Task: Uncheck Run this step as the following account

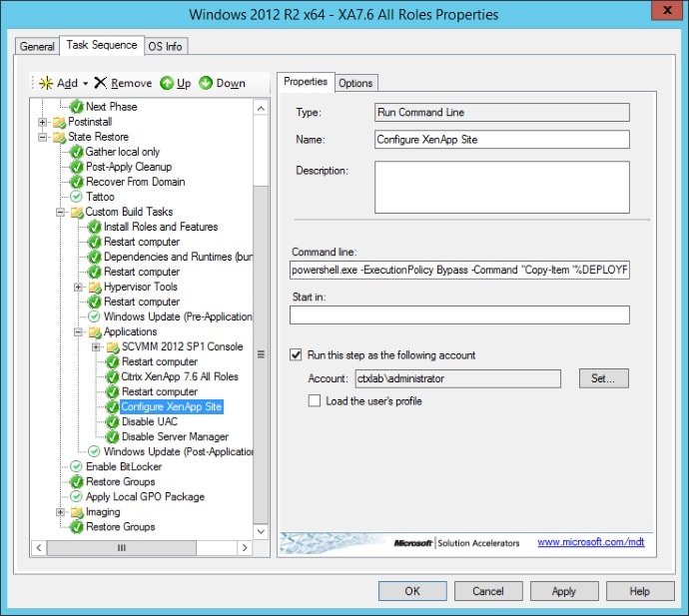Action: pos(296,354)
